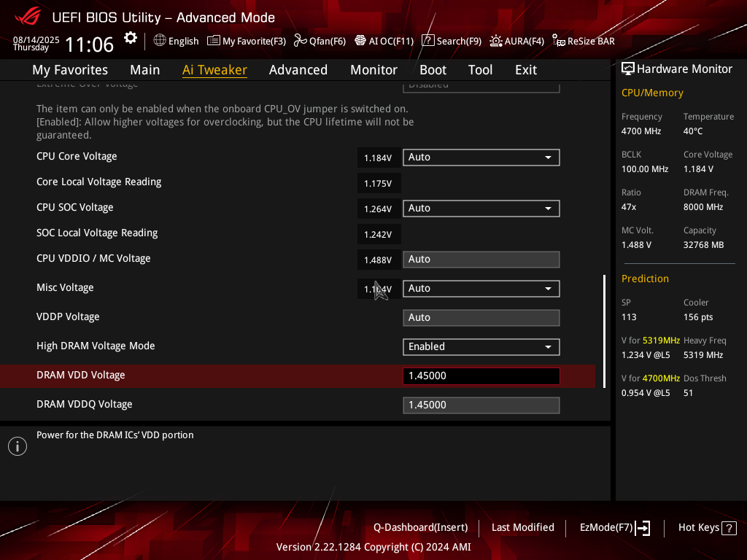The height and width of the screenshot is (560, 747).
Task: Click Prediction heading in Hardware Monitor
Action: (x=645, y=279)
